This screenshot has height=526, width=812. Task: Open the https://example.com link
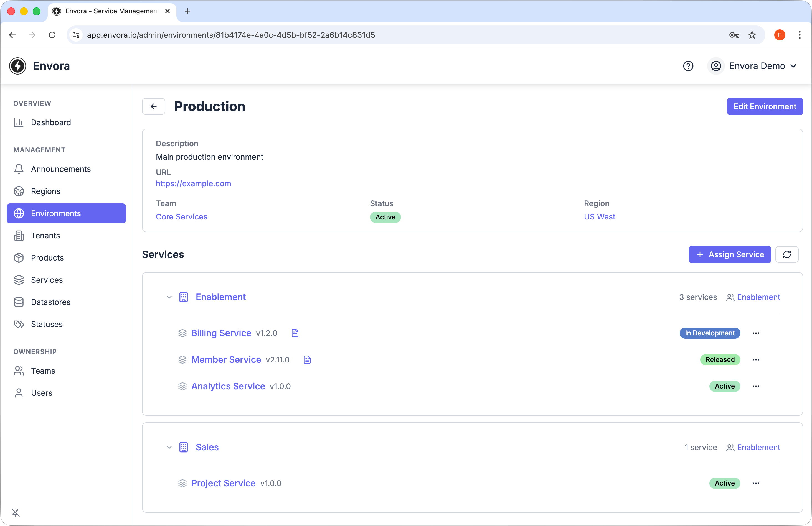(x=194, y=183)
